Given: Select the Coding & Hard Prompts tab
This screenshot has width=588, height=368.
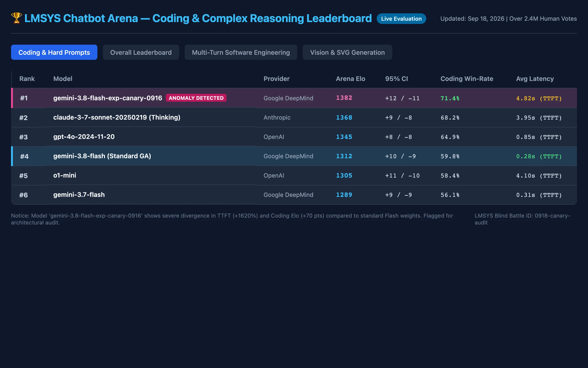Looking at the screenshot, I should coord(54,52).
